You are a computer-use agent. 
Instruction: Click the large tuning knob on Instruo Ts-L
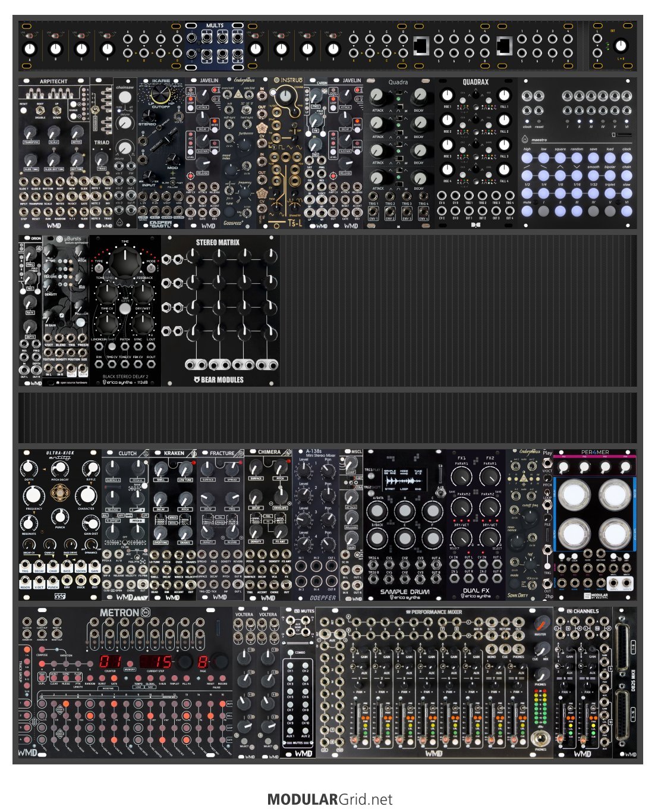pos(285,95)
